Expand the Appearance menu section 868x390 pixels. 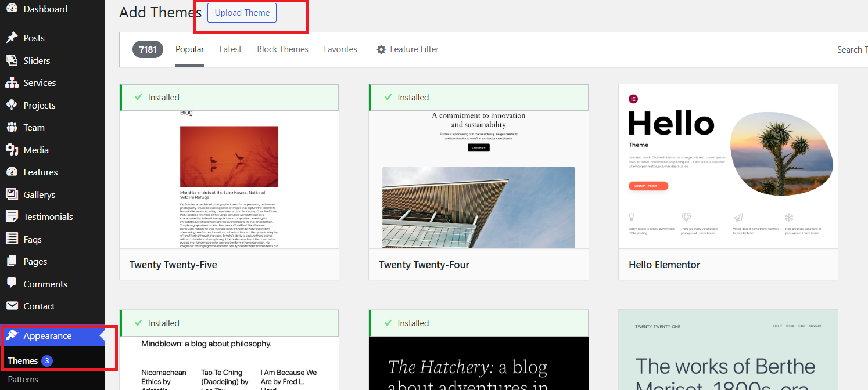pyautogui.click(x=48, y=336)
